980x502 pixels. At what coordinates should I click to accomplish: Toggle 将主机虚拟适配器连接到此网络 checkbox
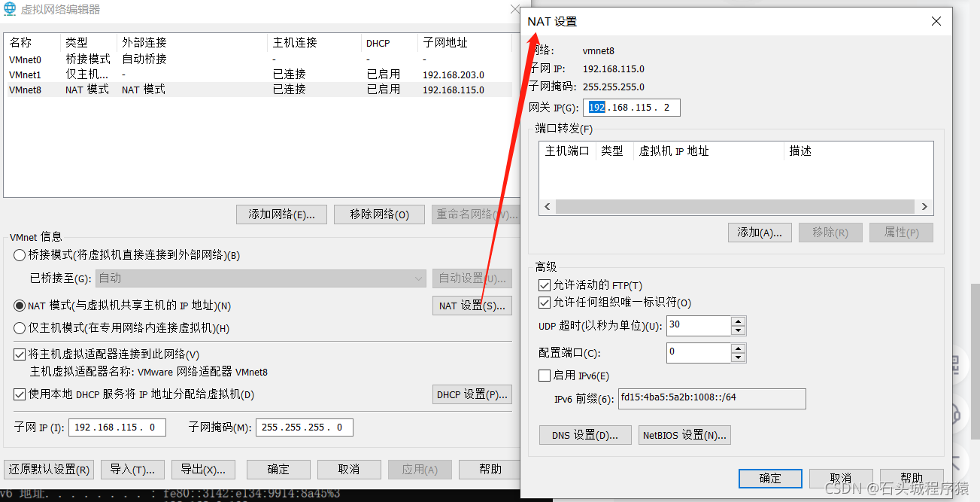(x=20, y=354)
